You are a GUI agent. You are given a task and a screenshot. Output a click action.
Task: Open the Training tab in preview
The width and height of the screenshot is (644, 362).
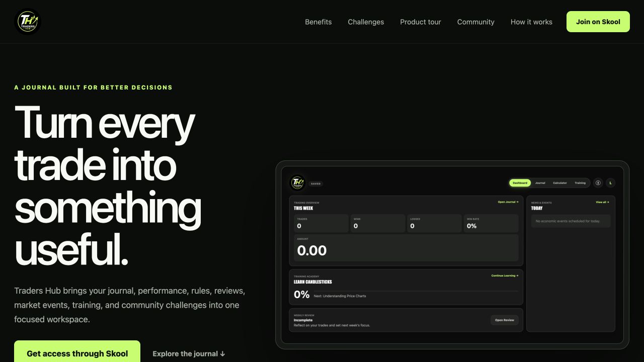(x=580, y=183)
